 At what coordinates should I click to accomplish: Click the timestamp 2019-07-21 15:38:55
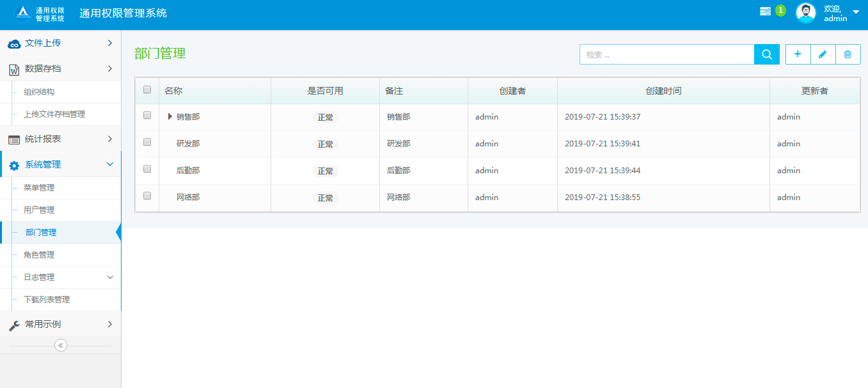pos(603,198)
